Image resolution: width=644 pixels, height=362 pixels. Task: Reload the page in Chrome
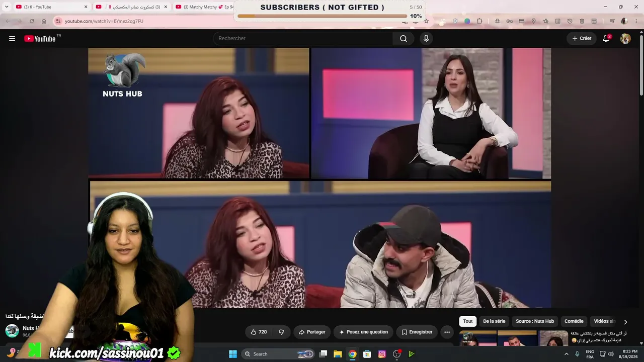click(x=32, y=21)
